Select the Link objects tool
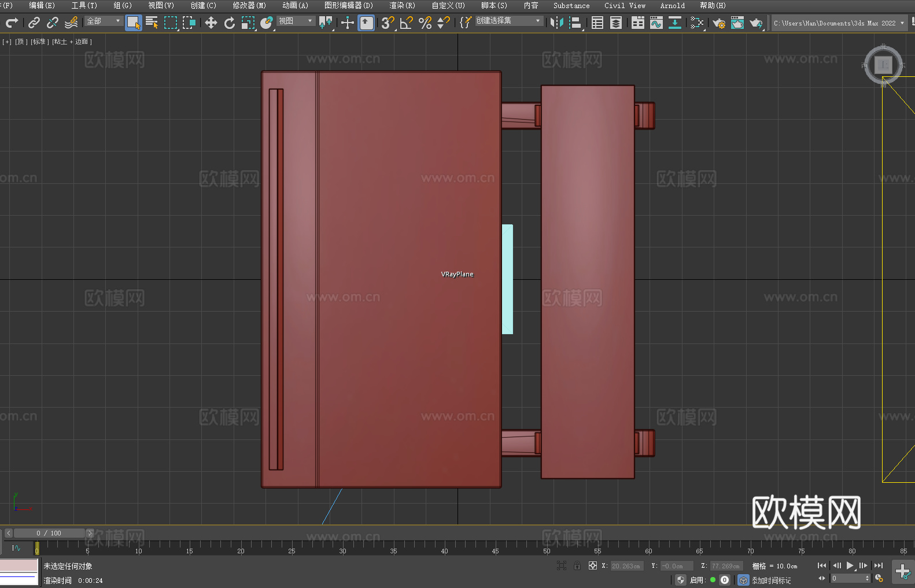Image resolution: width=915 pixels, height=588 pixels. pyautogui.click(x=34, y=23)
